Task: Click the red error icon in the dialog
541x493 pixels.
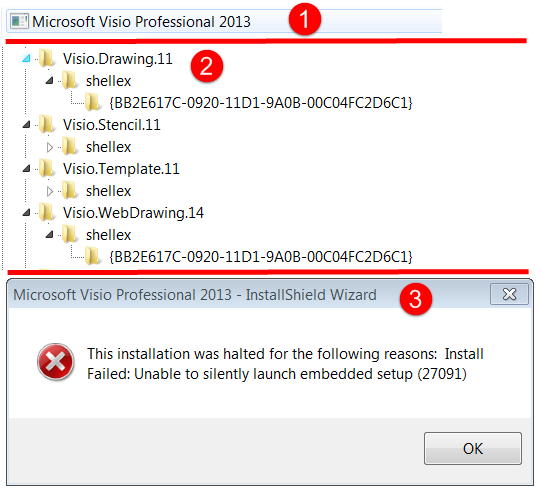Action: coord(56,362)
